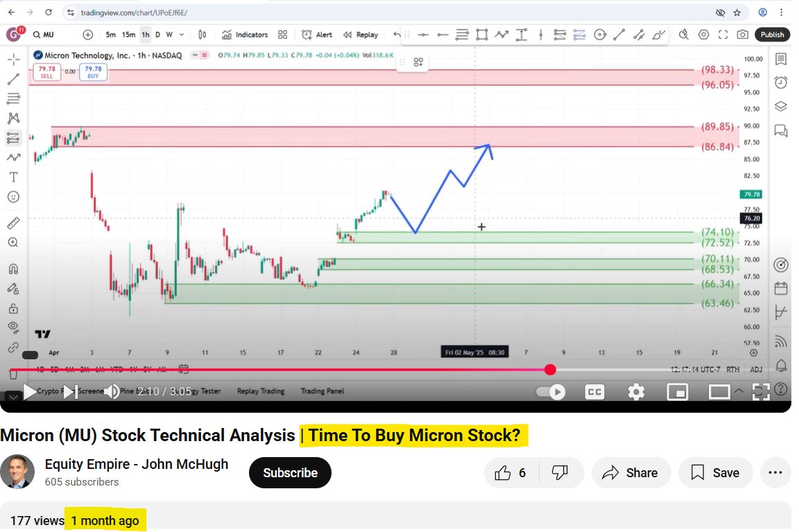Share the Micron analysis video
799x532 pixels.
pyautogui.click(x=631, y=473)
